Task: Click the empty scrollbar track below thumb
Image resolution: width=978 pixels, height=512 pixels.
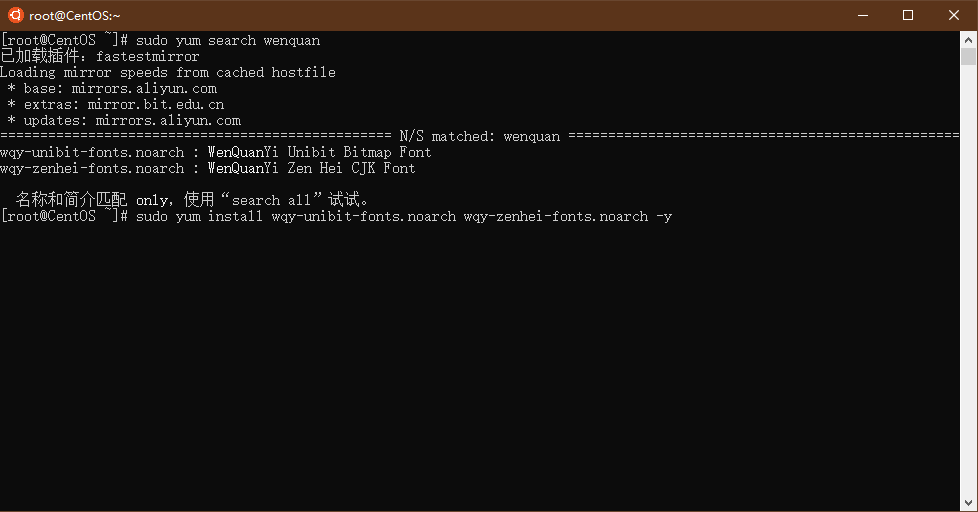Action: pos(968,281)
